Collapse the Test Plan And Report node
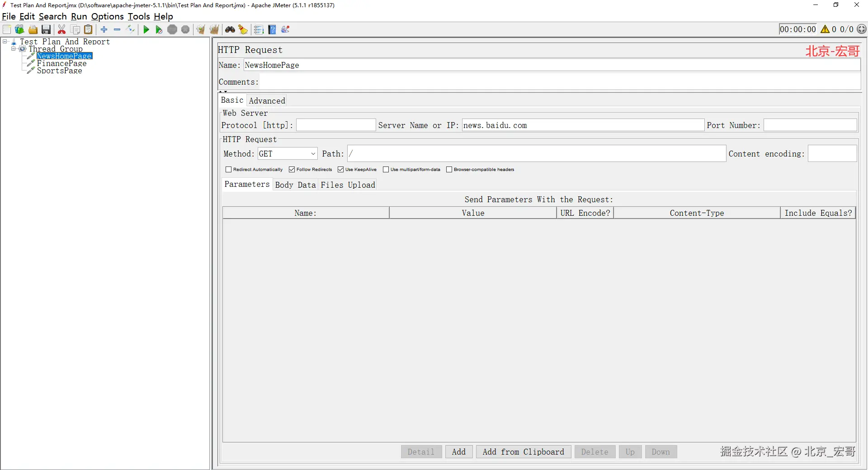 [5, 42]
